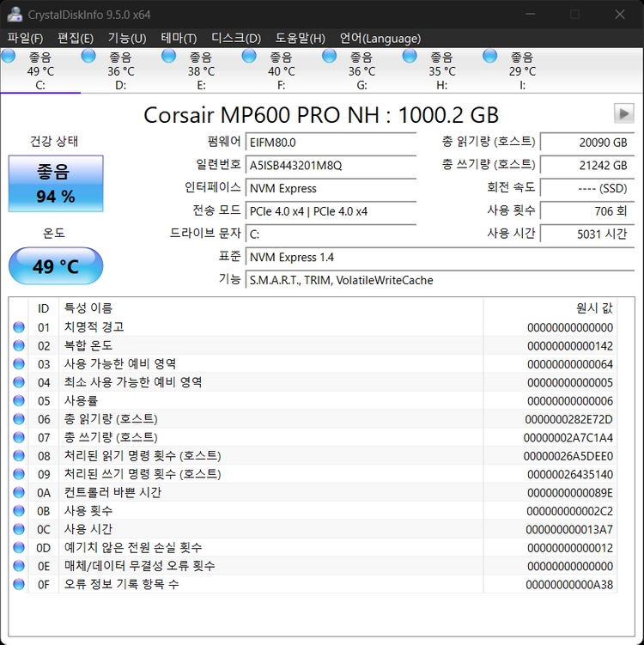The width and height of the screenshot is (644, 645).
Task: Click power on count value 706 회
Action: (x=586, y=211)
